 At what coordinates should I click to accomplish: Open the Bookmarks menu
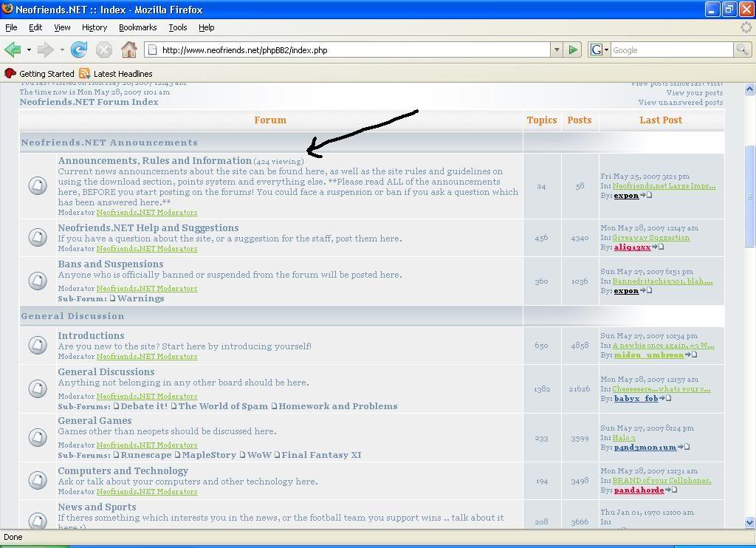(137, 27)
